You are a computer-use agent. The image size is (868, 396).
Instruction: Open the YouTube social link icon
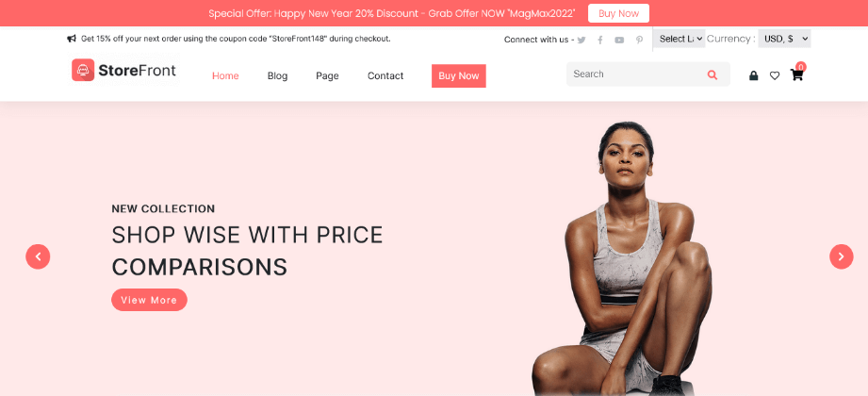click(619, 40)
